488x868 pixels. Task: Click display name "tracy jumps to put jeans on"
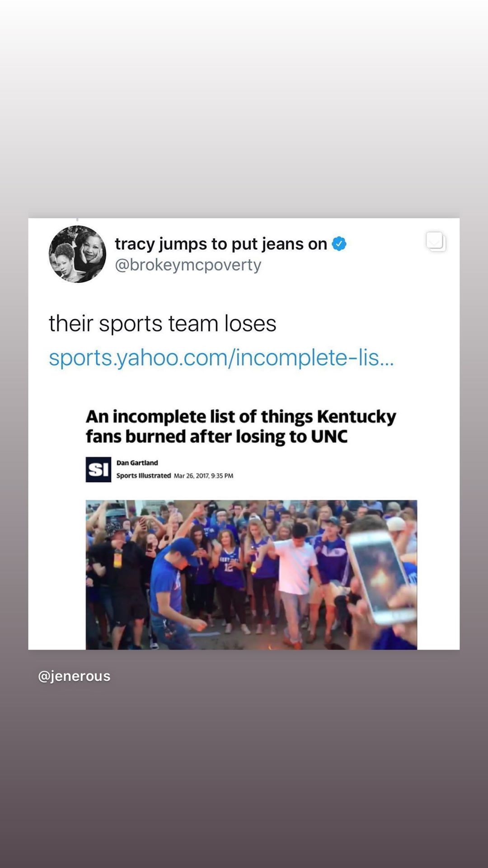point(221,244)
